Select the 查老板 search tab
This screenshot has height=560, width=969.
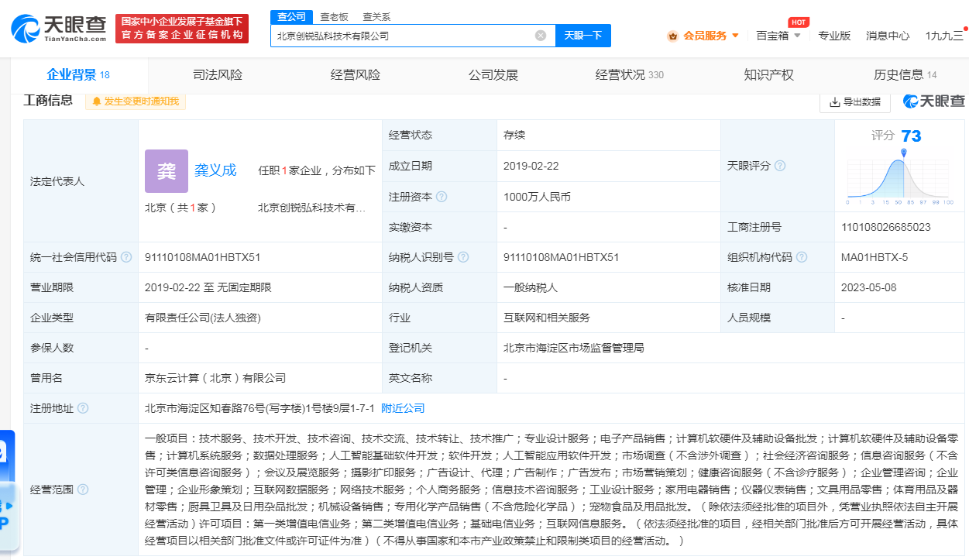point(335,16)
